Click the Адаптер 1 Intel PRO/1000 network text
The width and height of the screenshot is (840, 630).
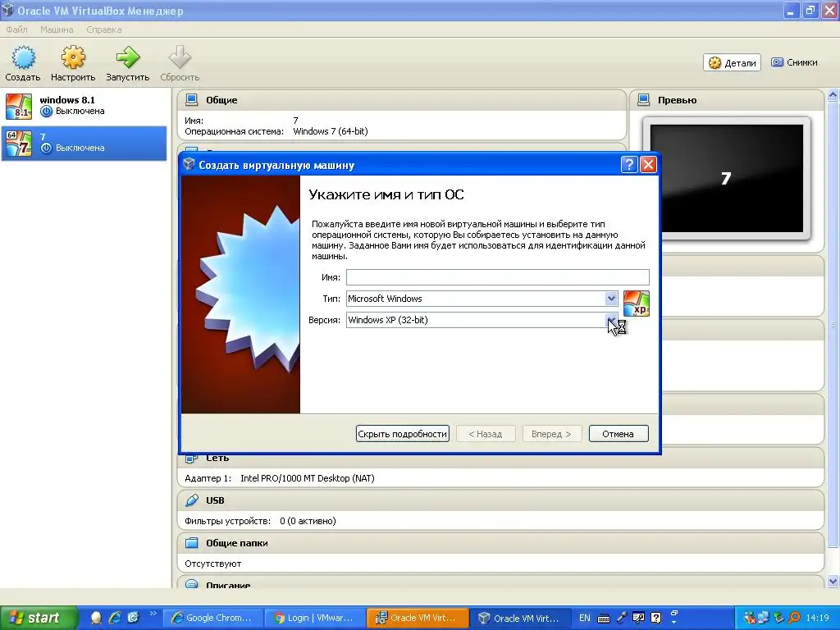click(x=280, y=478)
